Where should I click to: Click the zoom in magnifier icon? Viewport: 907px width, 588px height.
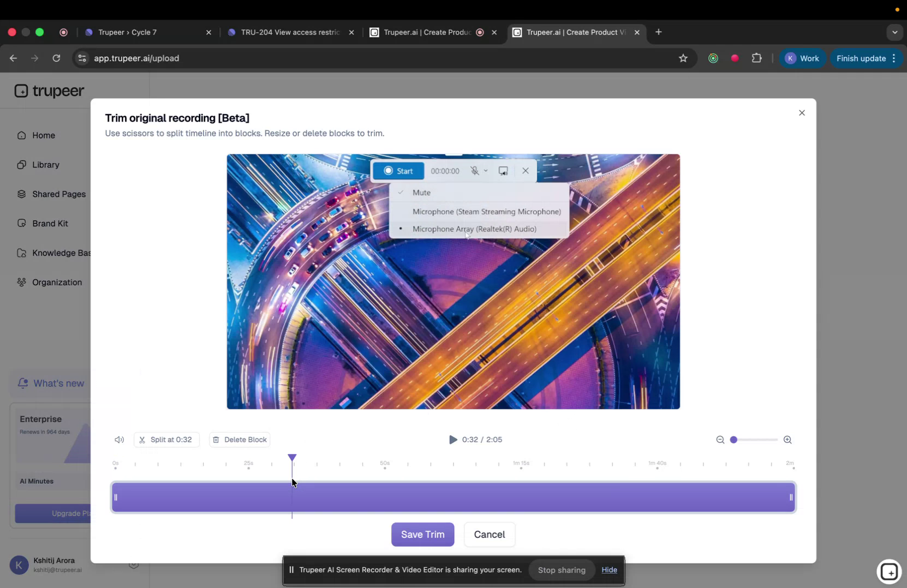[x=787, y=440]
